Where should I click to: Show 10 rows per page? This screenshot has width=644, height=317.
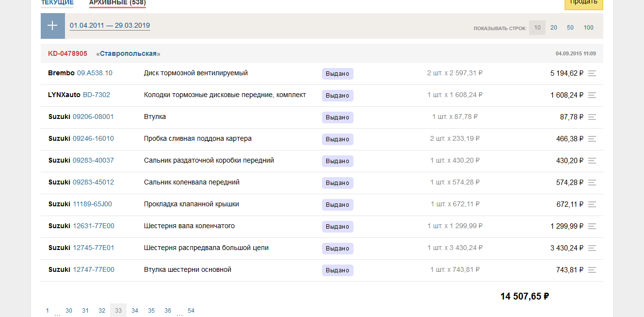pyautogui.click(x=537, y=28)
